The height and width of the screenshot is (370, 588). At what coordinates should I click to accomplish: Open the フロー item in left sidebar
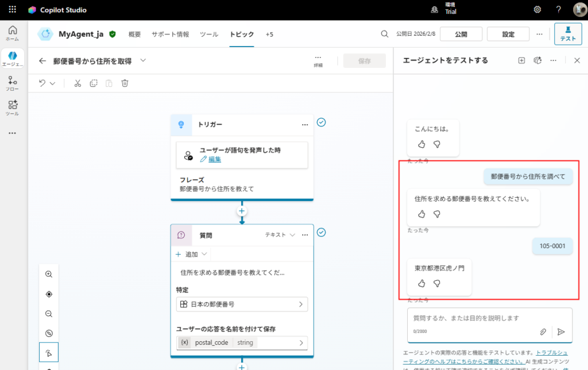[12, 83]
